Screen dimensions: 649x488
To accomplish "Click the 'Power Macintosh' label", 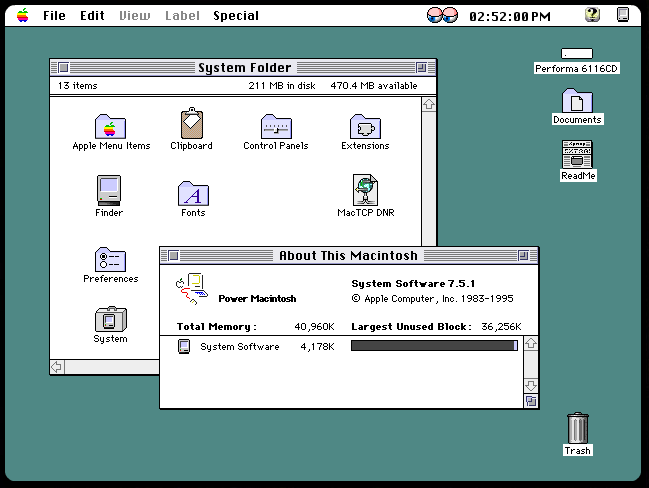I will pos(257,298).
